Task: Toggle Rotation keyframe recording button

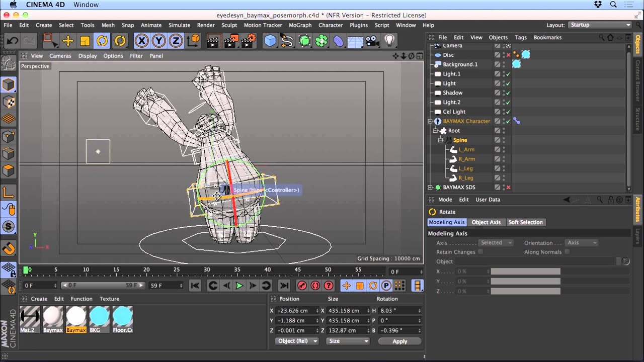Action: (373, 286)
